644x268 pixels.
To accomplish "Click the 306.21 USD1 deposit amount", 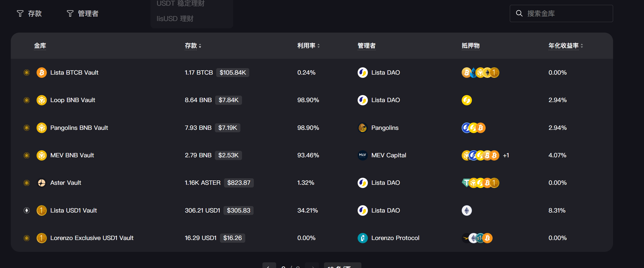I will coord(202,210).
